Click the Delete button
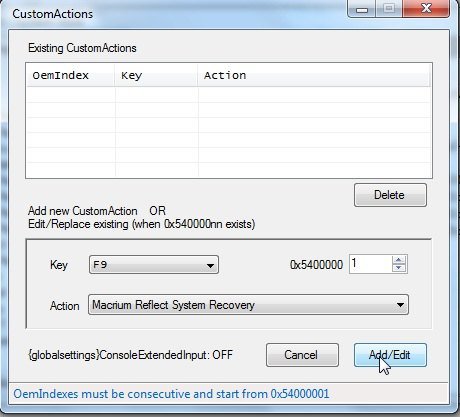 coord(390,195)
